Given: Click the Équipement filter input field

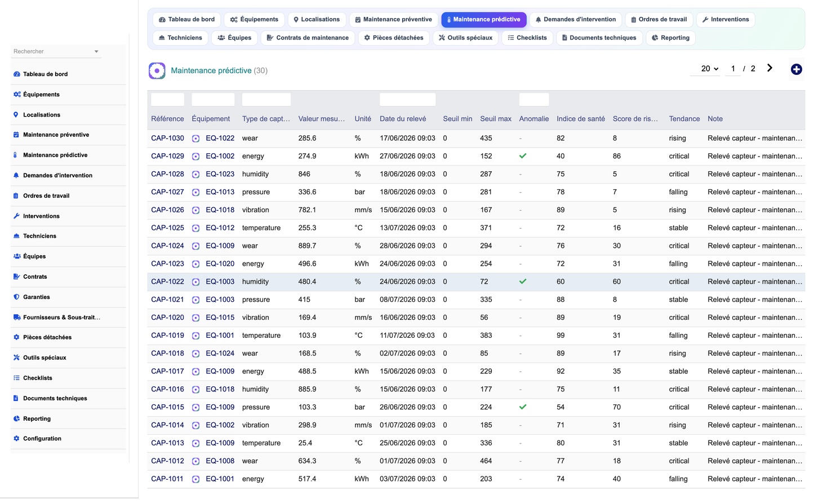Looking at the screenshot, I should point(213,100).
